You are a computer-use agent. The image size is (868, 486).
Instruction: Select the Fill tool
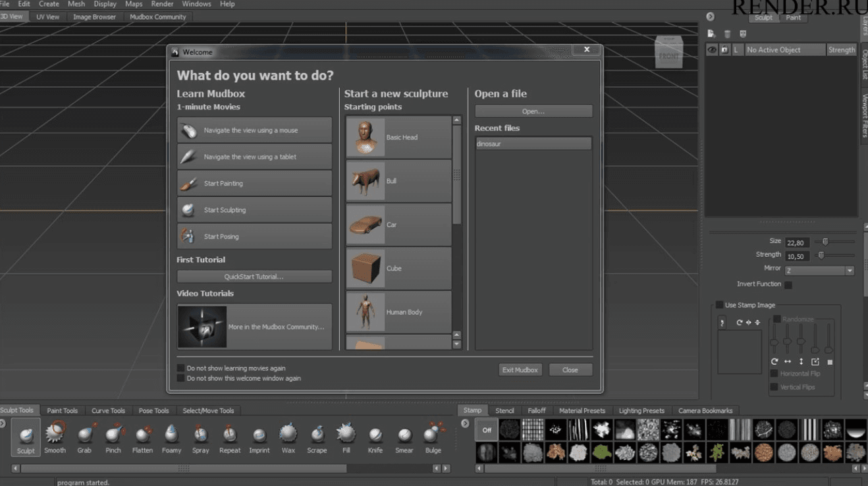(x=346, y=437)
